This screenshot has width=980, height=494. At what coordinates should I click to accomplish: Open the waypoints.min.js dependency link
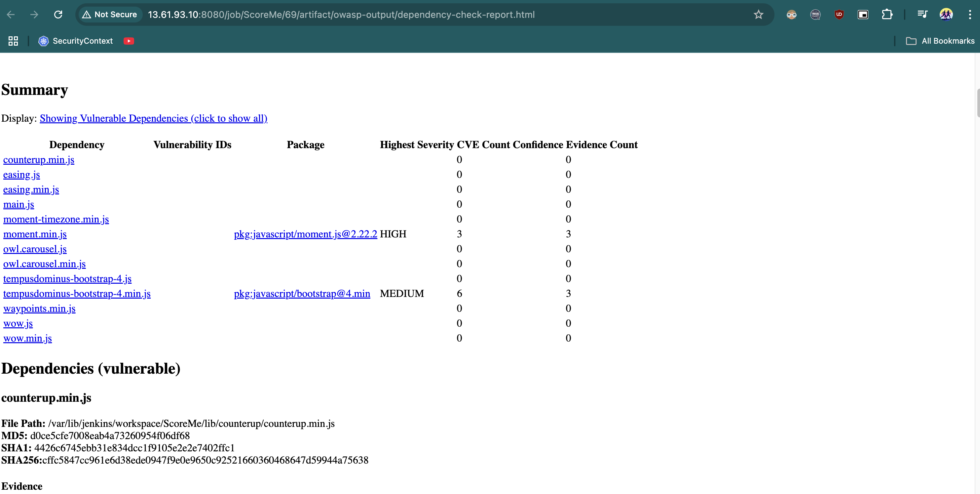[x=40, y=308]
